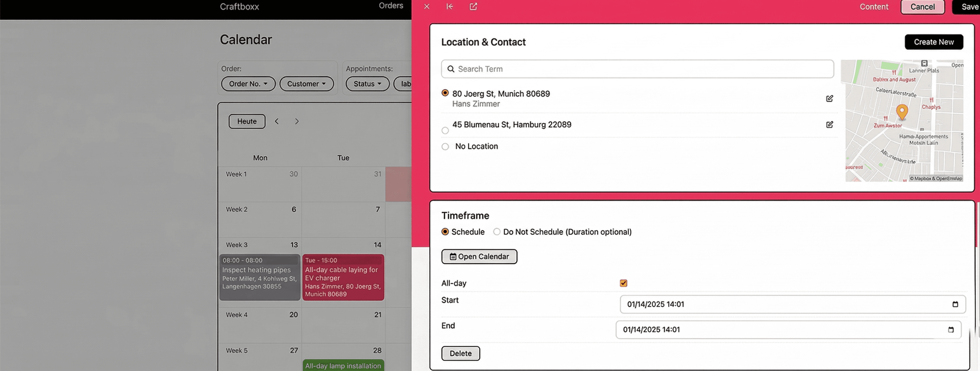This screenshot has width=980, height=371.
Task: Choose the No Location radio option
Action: click(x=445, y=147)
